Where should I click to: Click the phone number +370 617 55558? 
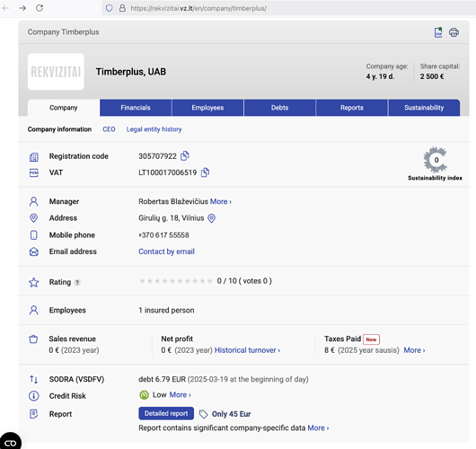(x=163, y=235)
